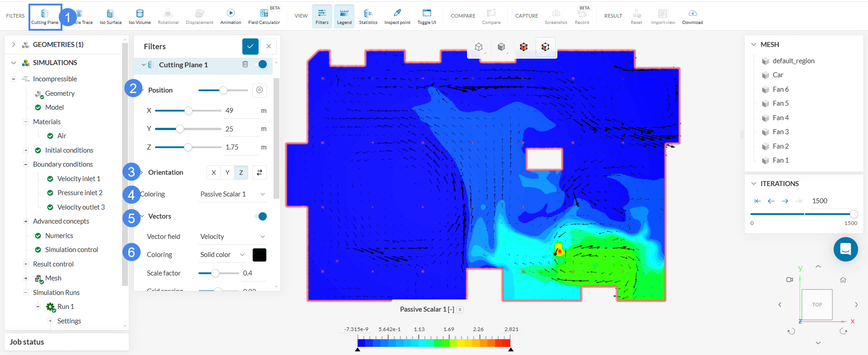The height and width of the screenshot is (355, 868).
Task: Open Simulation control in the tree
Action: coord(71,250)
